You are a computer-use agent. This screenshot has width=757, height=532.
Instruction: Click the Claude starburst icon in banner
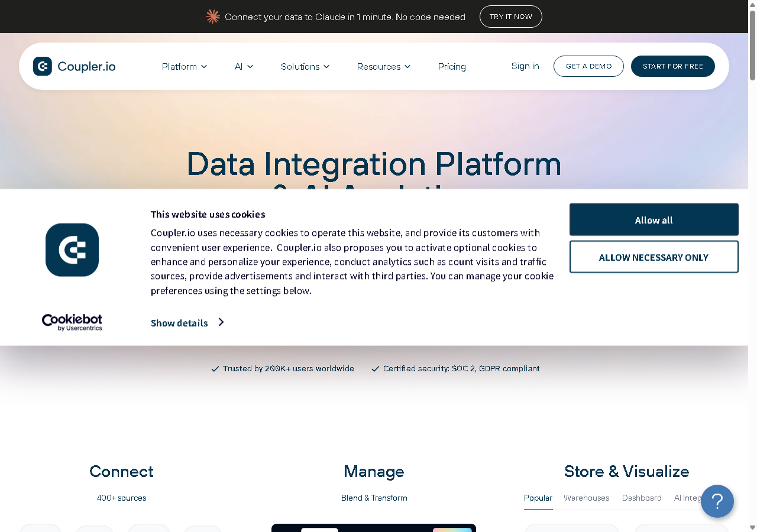213,17
